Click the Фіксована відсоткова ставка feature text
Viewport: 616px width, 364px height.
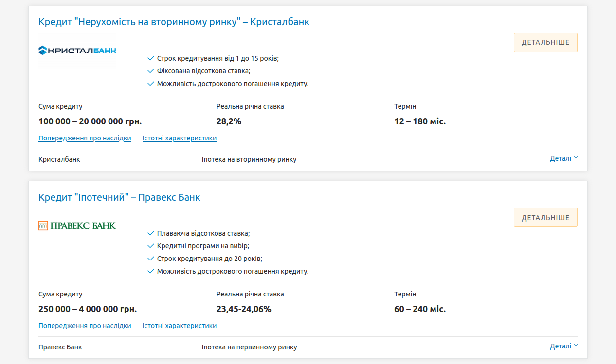[203, 71]
